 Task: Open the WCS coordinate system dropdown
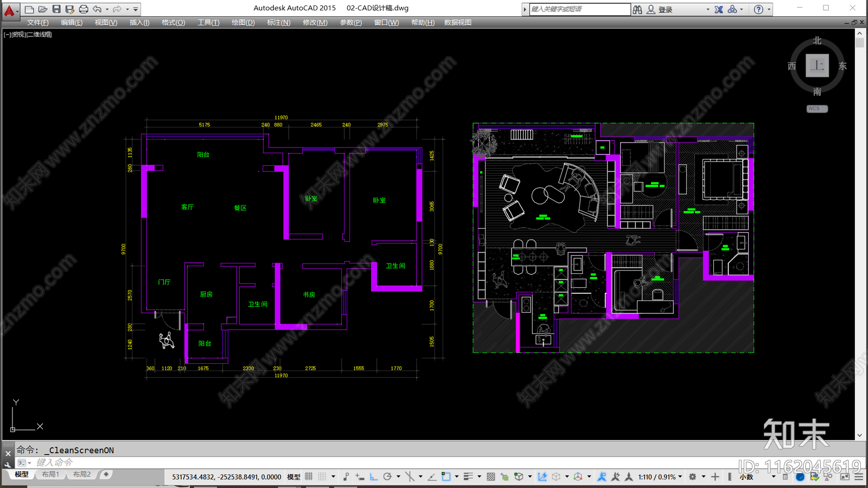point(817,108)
